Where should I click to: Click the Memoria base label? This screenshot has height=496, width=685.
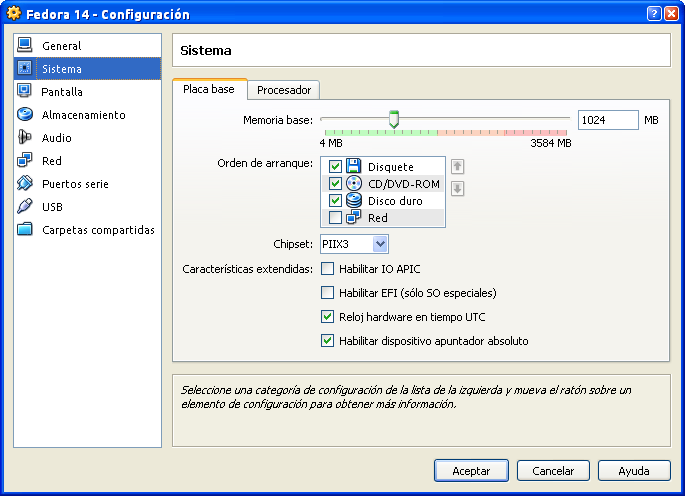278,120
